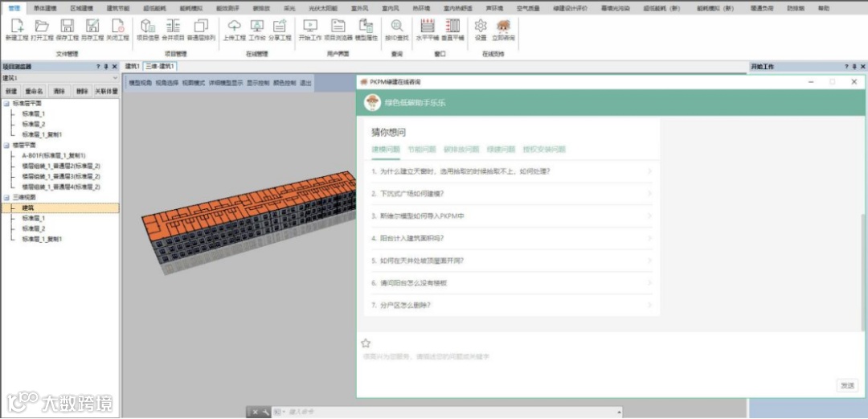Click the 另存工程 save-as icon
This screenshot has height=419, width=868.
(92, 26)
